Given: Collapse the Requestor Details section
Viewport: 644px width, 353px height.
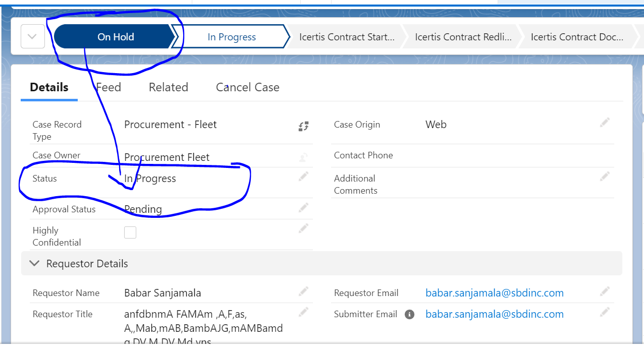Looking at the screenshot, I should coord(34,263).
